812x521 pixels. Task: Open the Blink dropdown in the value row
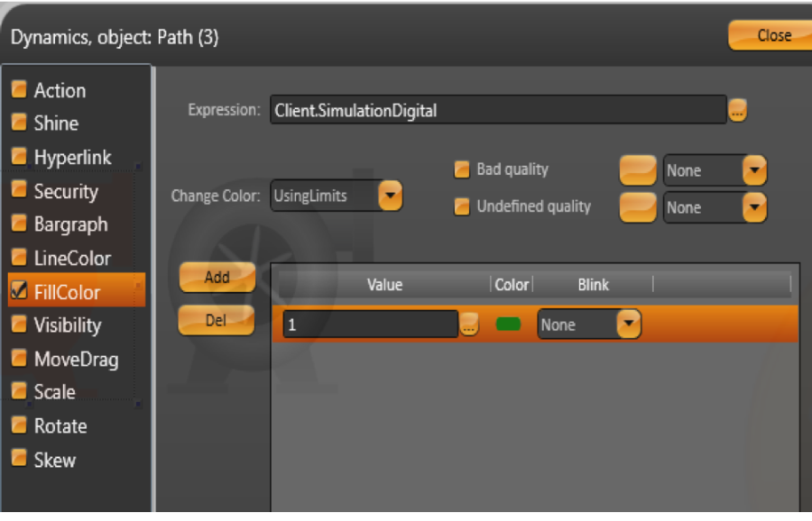click(x=628, y=324)
